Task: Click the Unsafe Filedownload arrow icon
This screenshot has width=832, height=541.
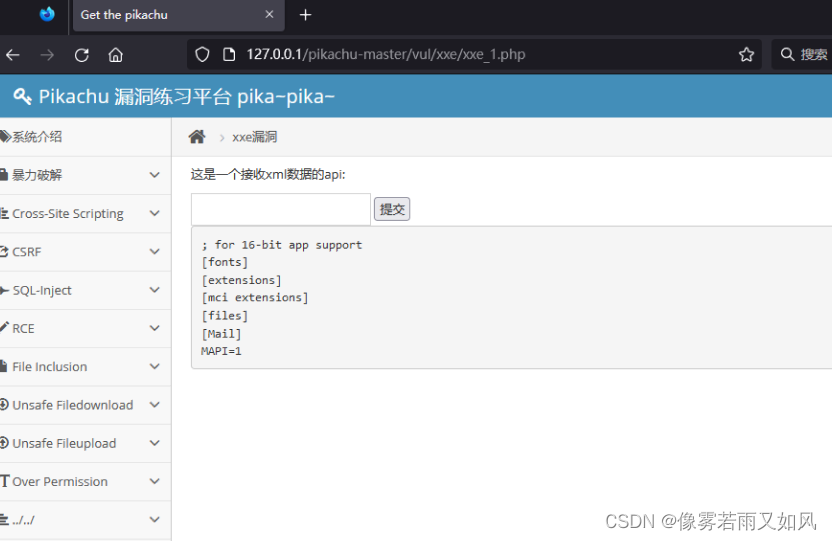Action: click(4, 405)
